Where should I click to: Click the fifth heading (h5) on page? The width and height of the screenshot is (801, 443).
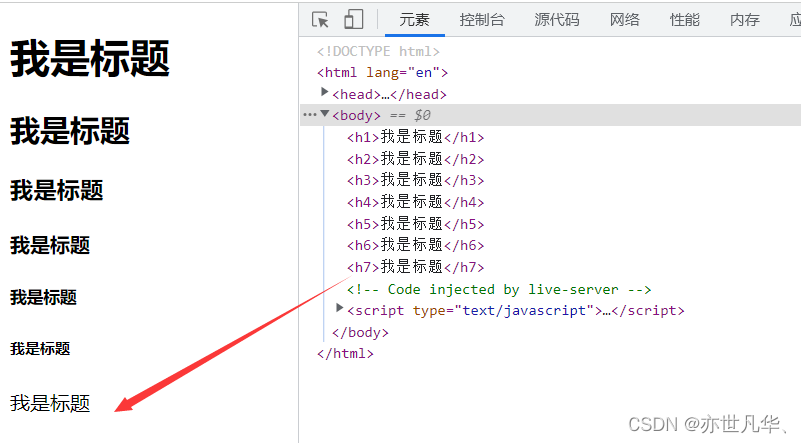point(43,297)
